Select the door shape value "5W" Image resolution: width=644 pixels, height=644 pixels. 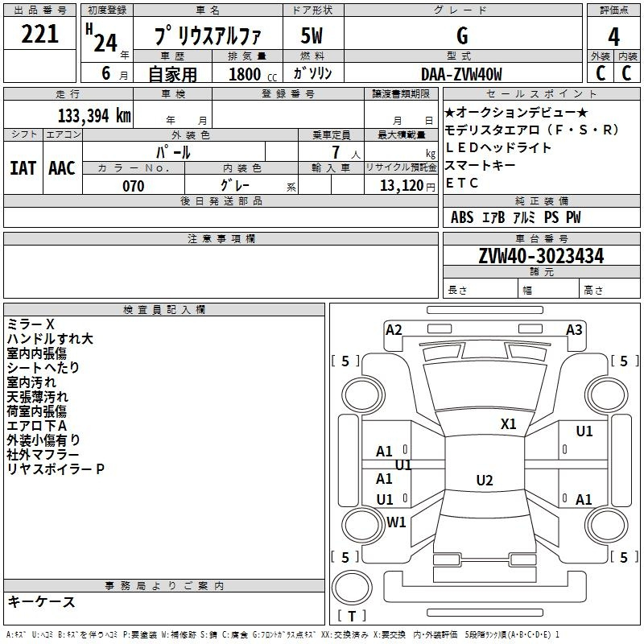(x=312, y=35)
